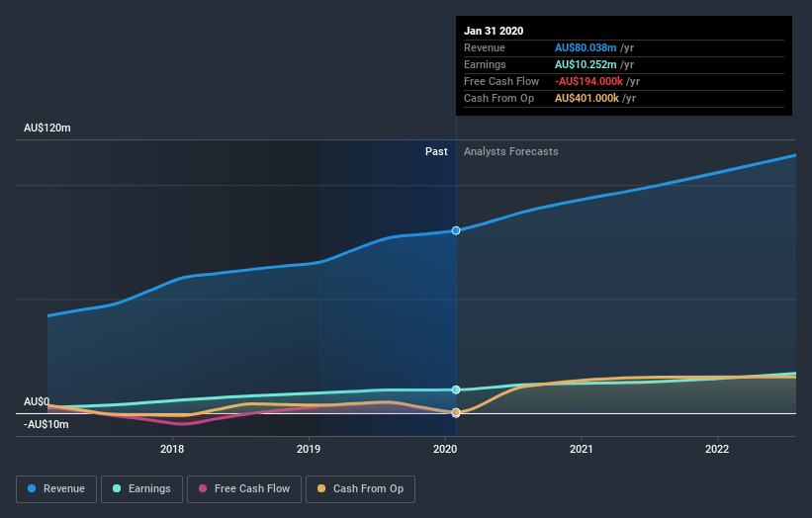
Task: Click the Earnings row label in tooltip
Action: coord(485,64)
